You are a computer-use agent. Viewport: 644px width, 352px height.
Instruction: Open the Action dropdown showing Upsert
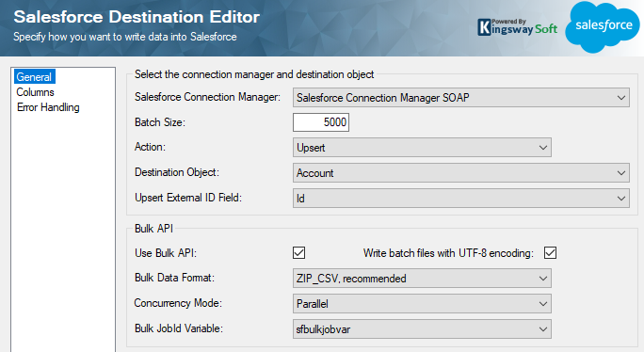[x=422, y=148]
